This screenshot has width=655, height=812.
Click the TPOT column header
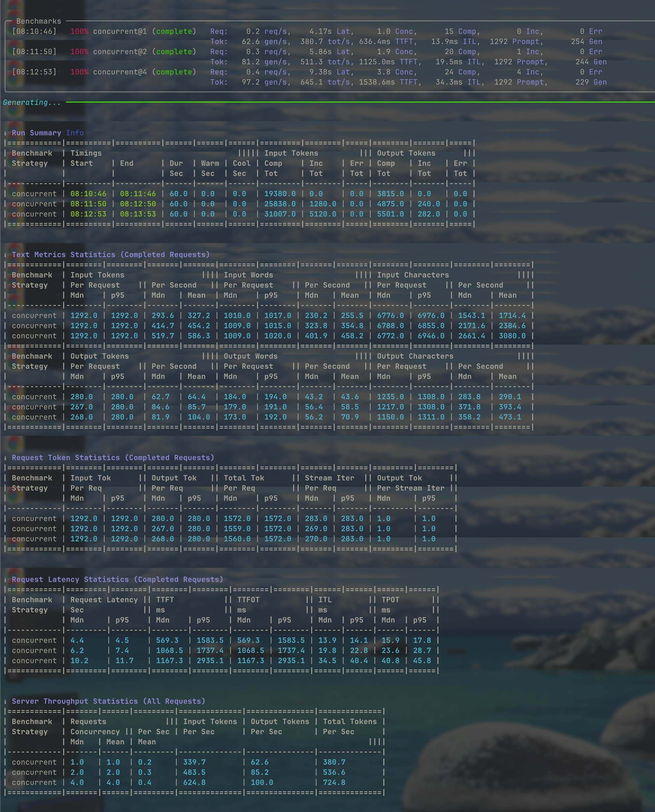390,600
